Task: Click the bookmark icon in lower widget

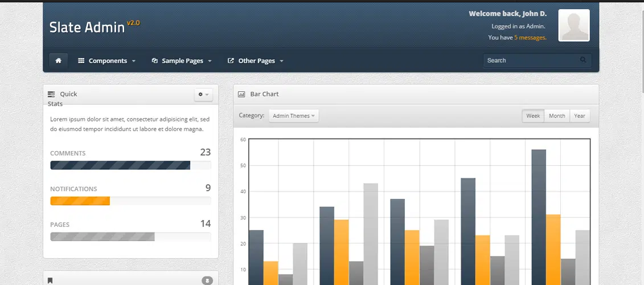Action: [50, 280]
